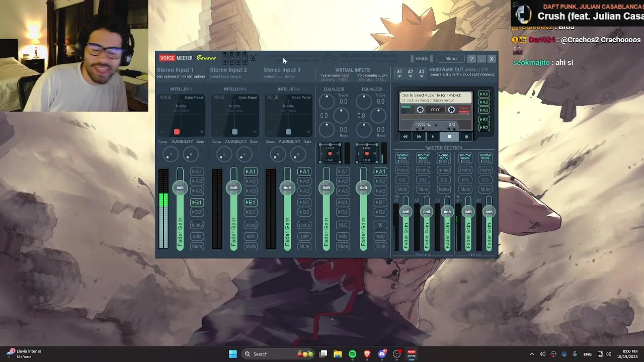This screenshot has height=362, width=644.
Task: Mute master bus A2
Action: pos(423,190)
